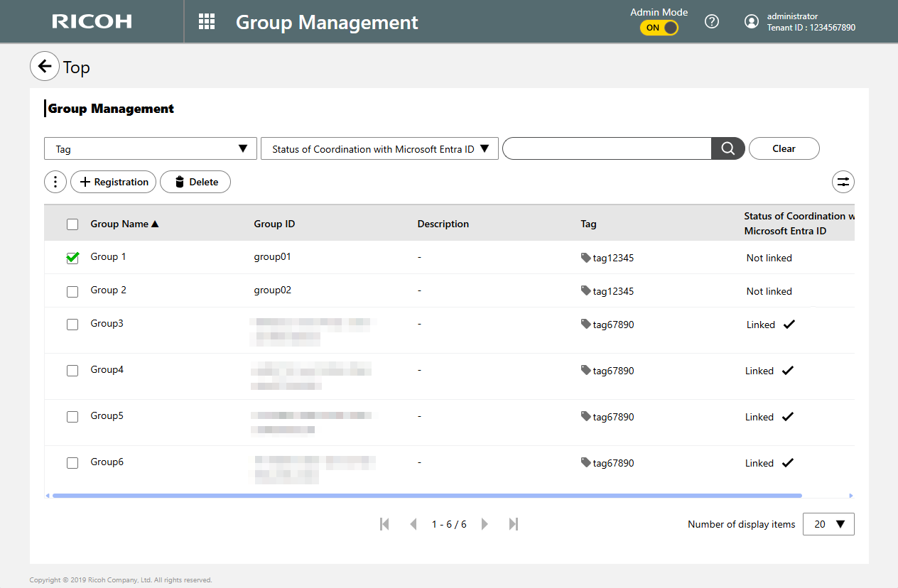Tick the select-all header checkbox
The image size is (898, 588).
coord(72,224)
